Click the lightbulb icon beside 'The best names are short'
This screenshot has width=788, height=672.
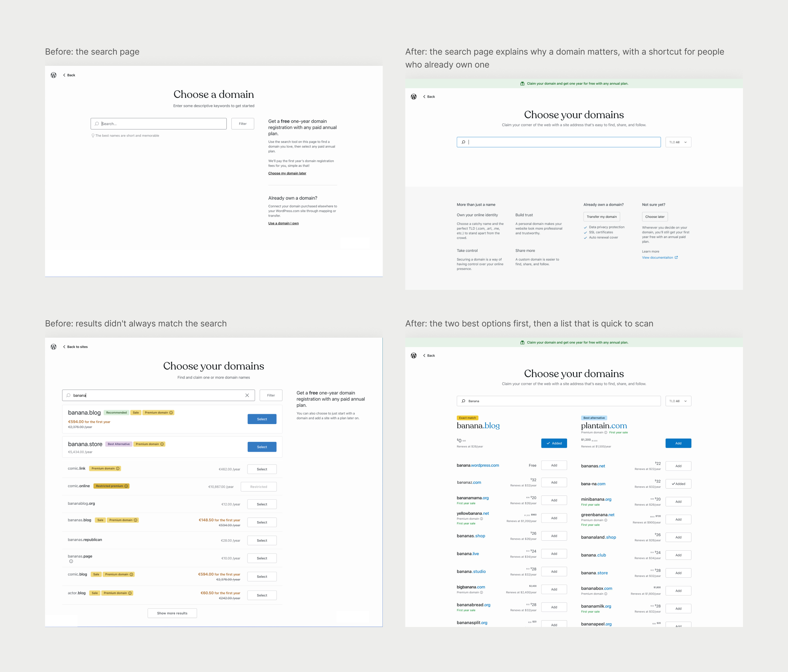pos(93,136)
